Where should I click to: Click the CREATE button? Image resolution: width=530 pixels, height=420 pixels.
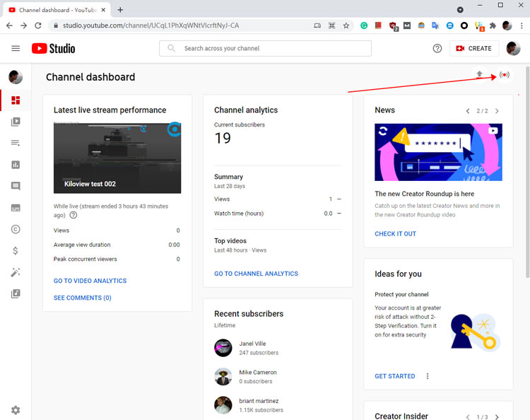point(474,48)
